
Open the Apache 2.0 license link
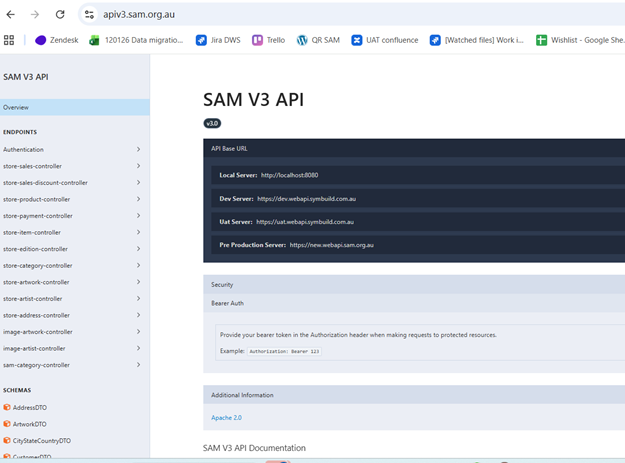coord(226,417)
